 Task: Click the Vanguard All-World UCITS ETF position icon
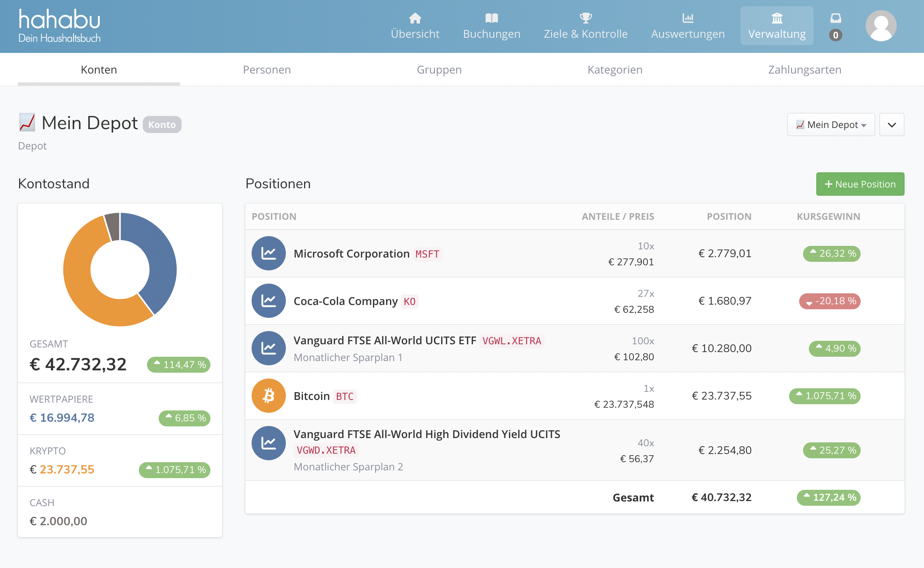pos(269,348)
